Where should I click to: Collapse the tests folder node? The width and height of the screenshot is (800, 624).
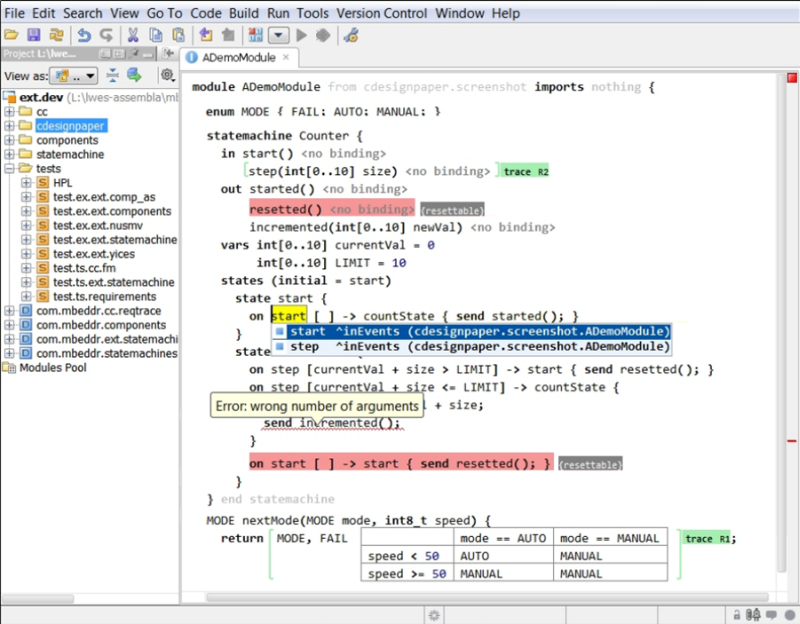click(10, 169)
